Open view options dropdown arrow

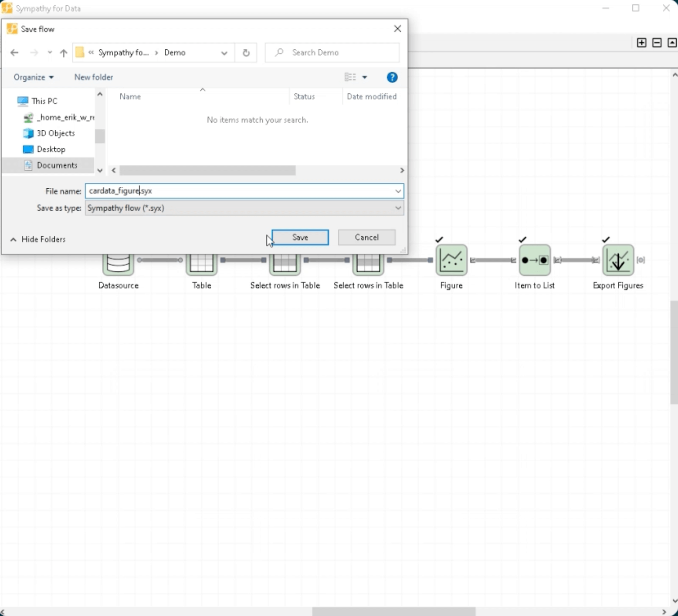pos(365,77)
